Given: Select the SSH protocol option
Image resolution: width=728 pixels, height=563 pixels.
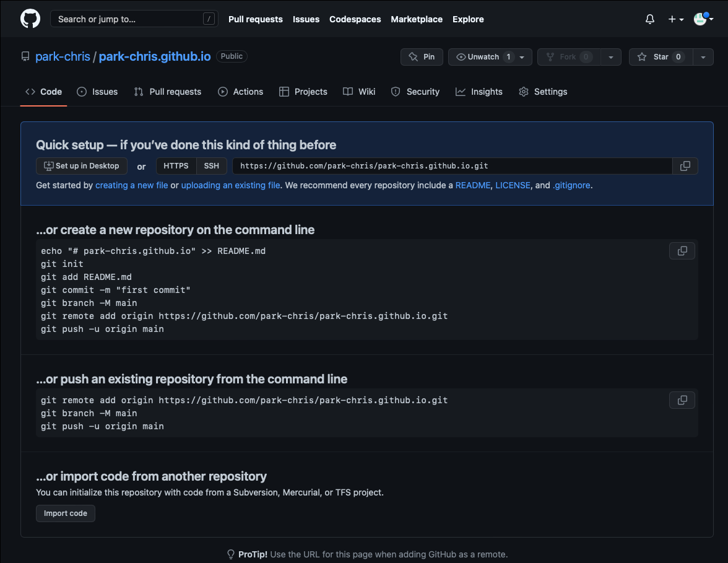Looking at the screenshot, I should [x=211, y=166].
